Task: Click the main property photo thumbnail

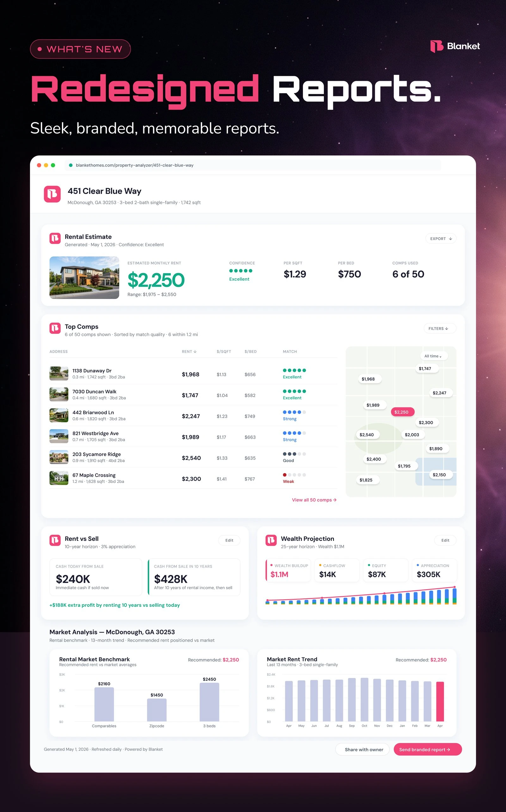Action: tap(84, 278)
